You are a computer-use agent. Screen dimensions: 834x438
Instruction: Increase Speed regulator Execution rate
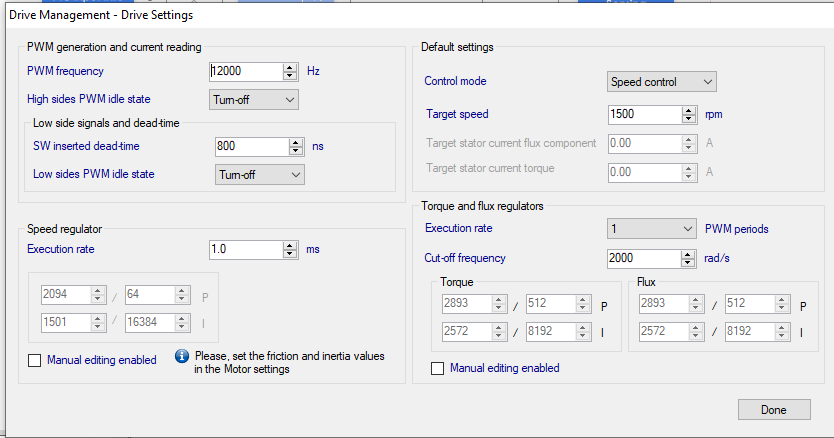(290, 245)
